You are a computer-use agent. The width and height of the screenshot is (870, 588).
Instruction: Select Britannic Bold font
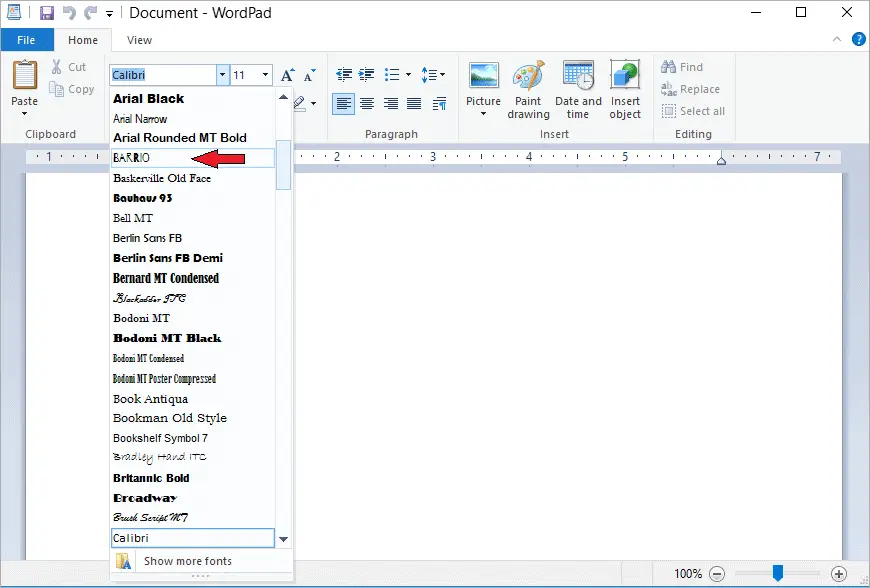tap(192, 478)
